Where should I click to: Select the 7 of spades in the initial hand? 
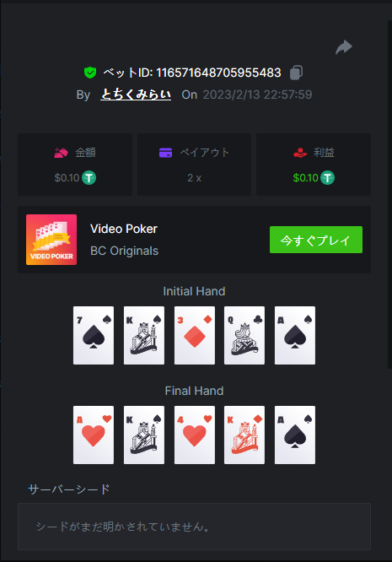tap(94, 336)
